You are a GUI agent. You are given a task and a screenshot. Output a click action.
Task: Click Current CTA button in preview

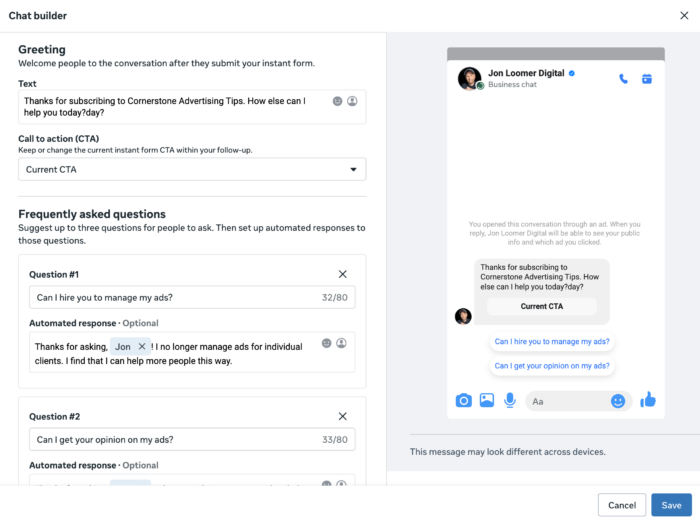click(542, 306)
